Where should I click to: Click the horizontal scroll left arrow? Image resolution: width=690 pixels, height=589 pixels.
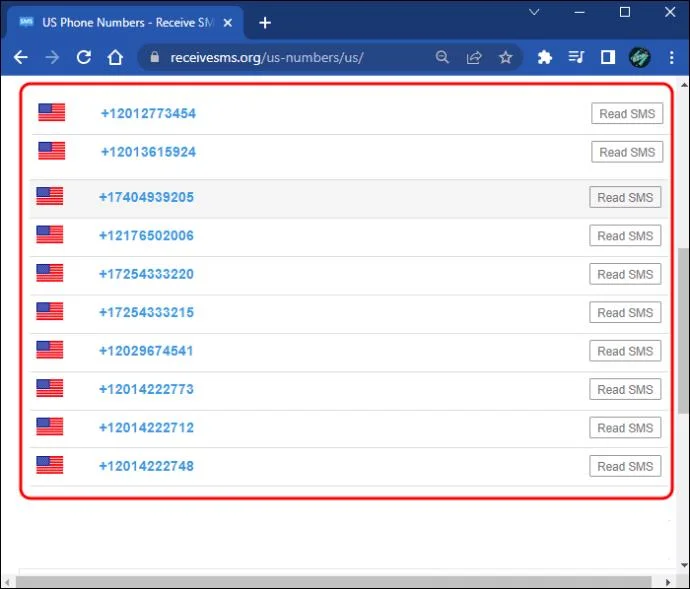click(x=7, y=582)
